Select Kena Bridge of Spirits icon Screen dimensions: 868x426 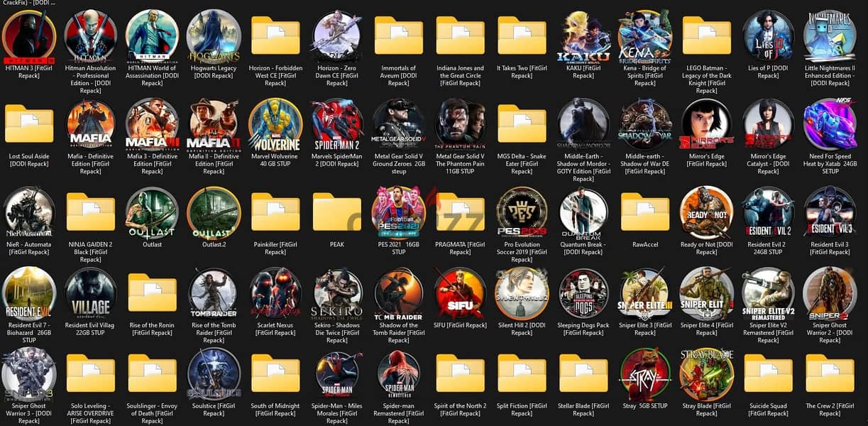click(645, 37)
